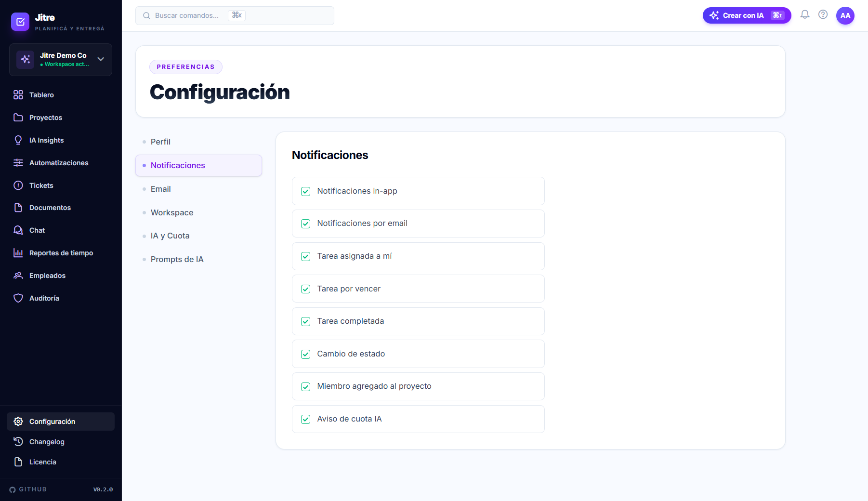This screenshot has height=501, width=868.
Task: Click the Configuración gear icon
Action: click(x=18, y=422)
